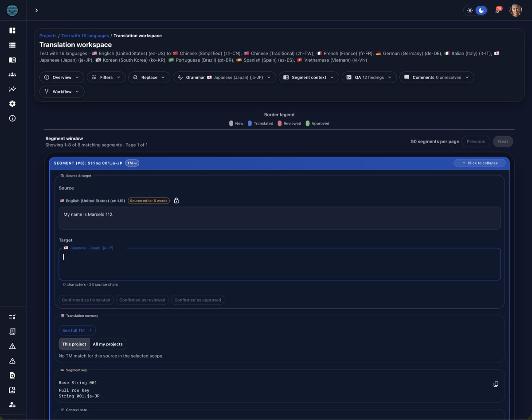Viewport: 532px width, 420px height.
Task: Click the document search icon in lower sidebar
Action: click(x=12, y=376)
